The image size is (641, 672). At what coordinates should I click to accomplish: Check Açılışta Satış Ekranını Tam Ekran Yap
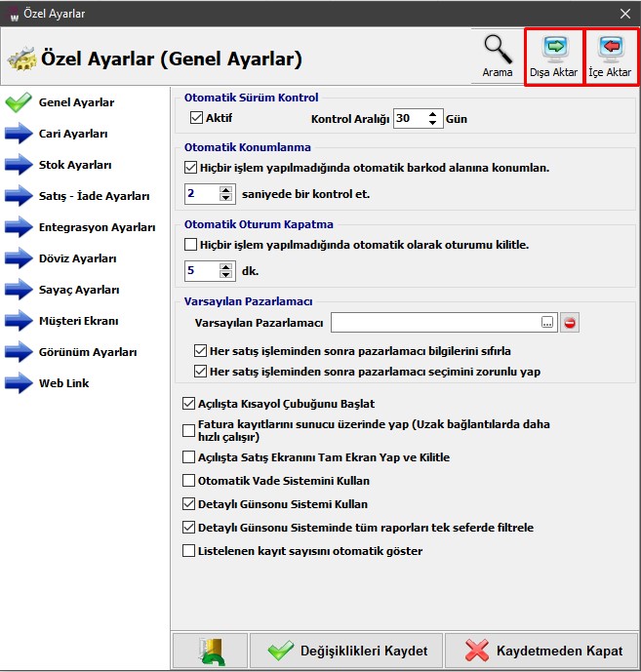pos(188,457)
